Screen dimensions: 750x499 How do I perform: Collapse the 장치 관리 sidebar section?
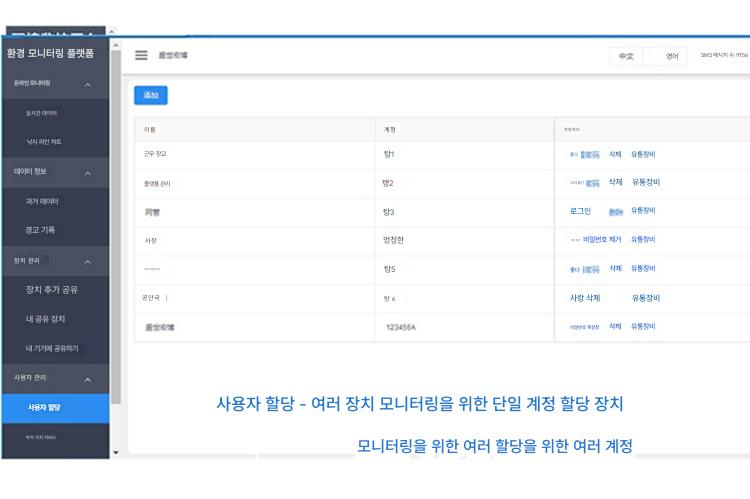[87, 262]
